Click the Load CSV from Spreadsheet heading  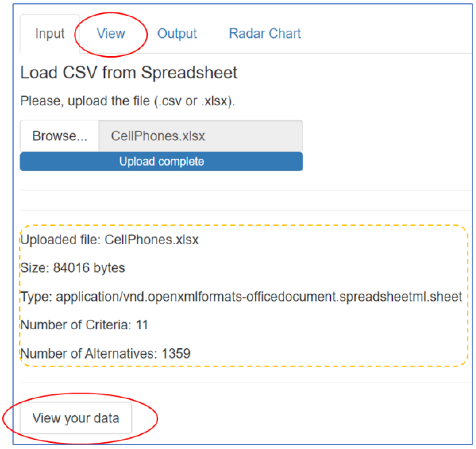[x=129, y=72]
